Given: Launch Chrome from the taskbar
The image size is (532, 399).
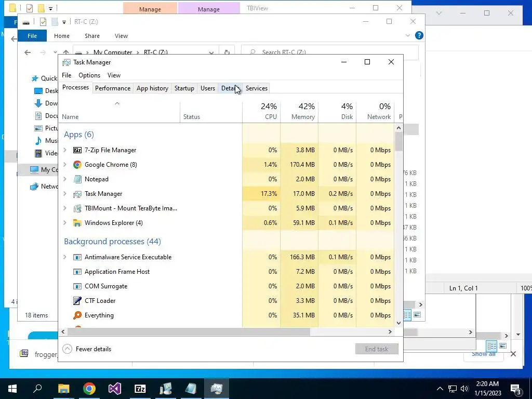Looking at the screenshot, I should coord(89,389).
